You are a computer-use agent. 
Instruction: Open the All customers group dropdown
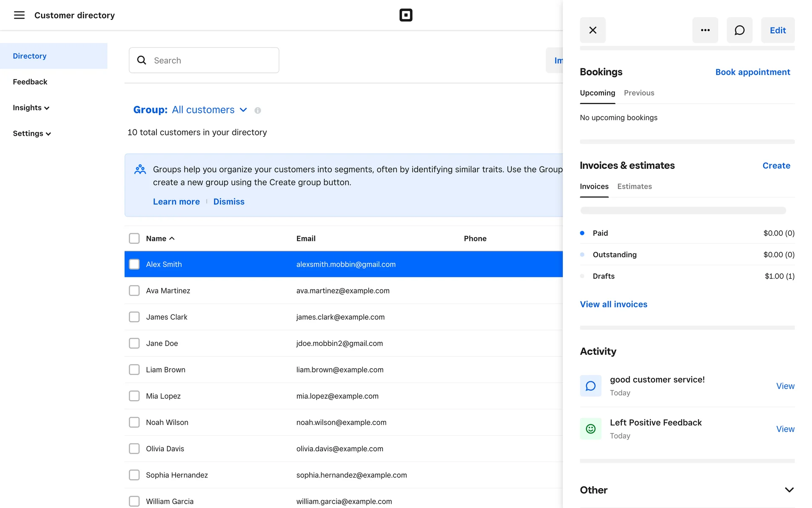point(209,110)
